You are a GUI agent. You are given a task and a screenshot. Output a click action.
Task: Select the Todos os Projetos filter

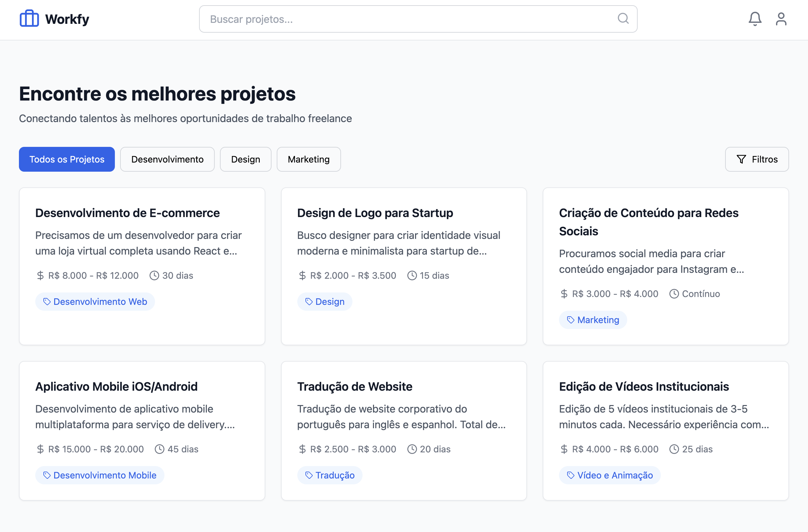(67, 159)
